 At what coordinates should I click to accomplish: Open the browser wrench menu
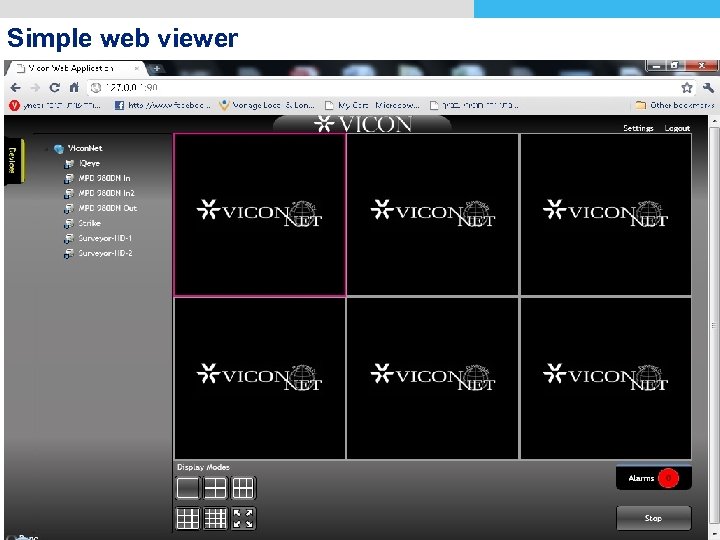point(708,88)
